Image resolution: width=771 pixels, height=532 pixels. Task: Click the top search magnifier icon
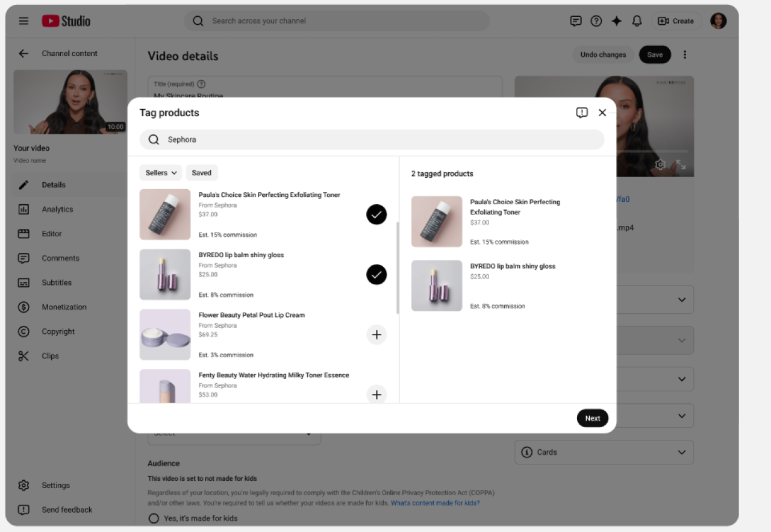tap(198, 21)
